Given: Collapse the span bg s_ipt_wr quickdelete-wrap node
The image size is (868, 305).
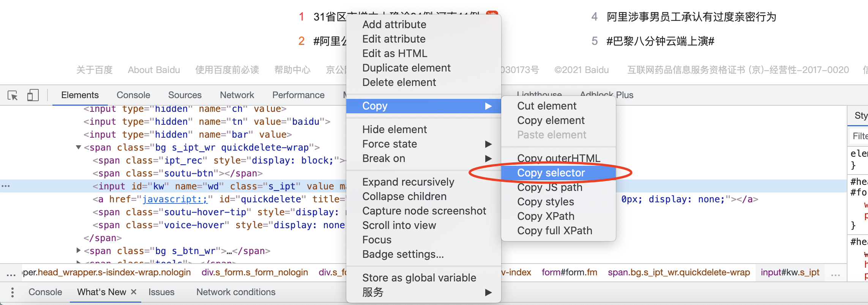Looking at the screenshot, I should pyautogui.click(x=79, y=147).
